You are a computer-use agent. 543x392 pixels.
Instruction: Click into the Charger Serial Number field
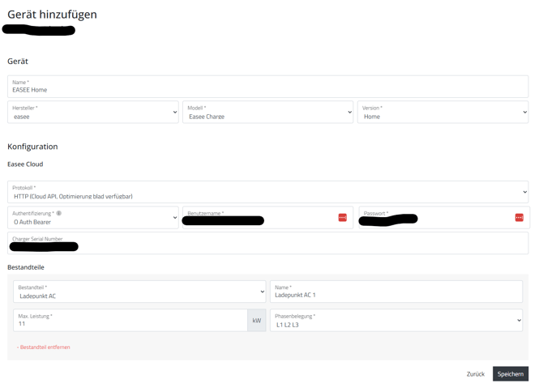267,244
